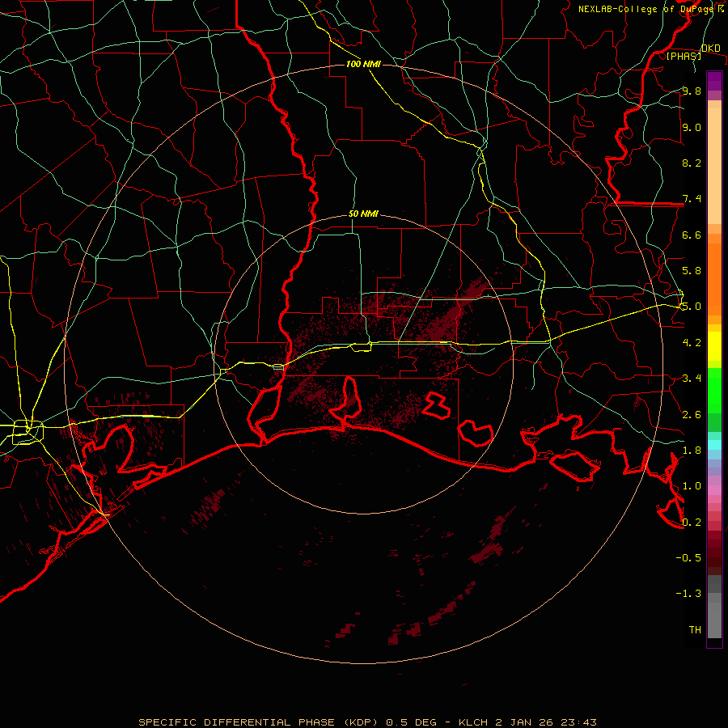Click the 9.8 value on color scale

coord(692,91)
